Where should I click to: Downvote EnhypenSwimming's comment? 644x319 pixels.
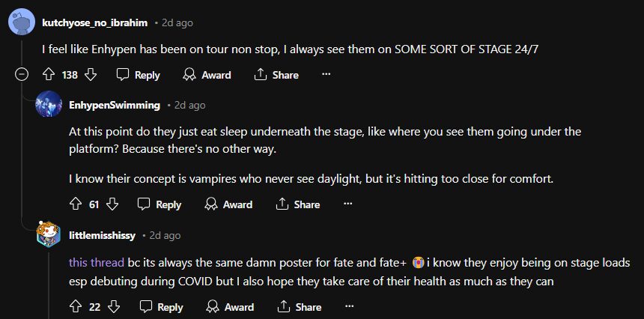(x=112, y=204)
